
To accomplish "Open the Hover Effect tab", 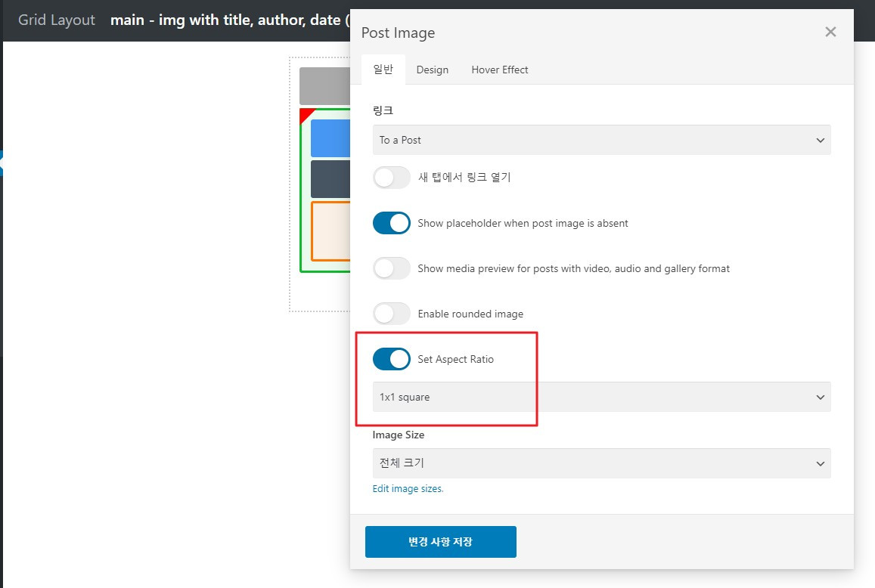I will 499,70.
